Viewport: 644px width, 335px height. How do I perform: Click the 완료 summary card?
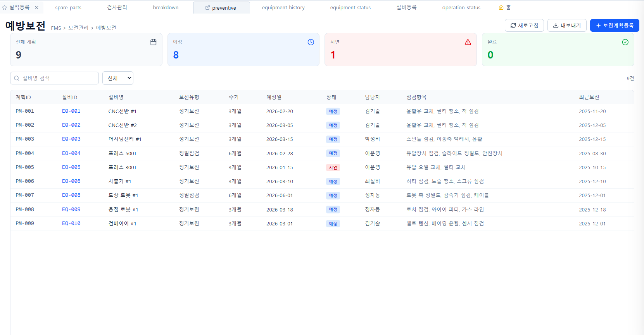point(558,50)
